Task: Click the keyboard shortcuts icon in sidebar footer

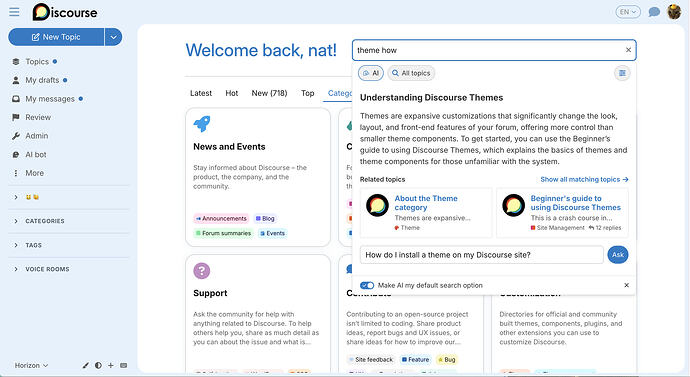Action: pos(124,365)
